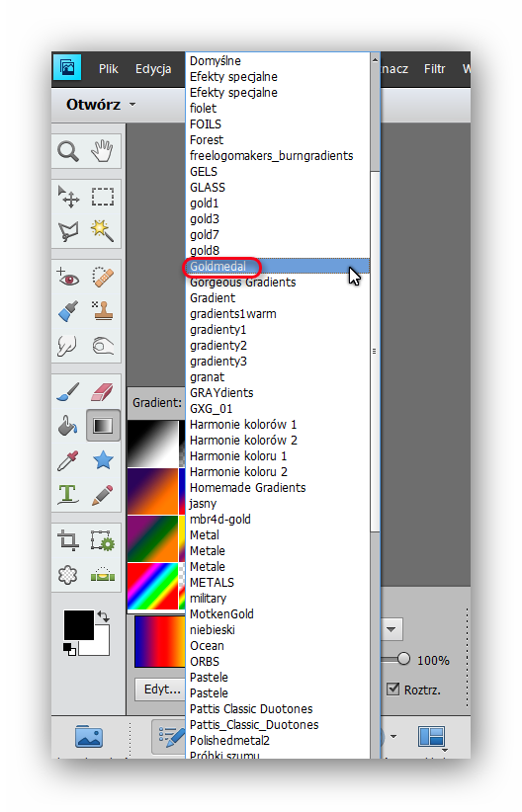
Task: Adjust the opacity slider near 100%
Action: point(403,659)
